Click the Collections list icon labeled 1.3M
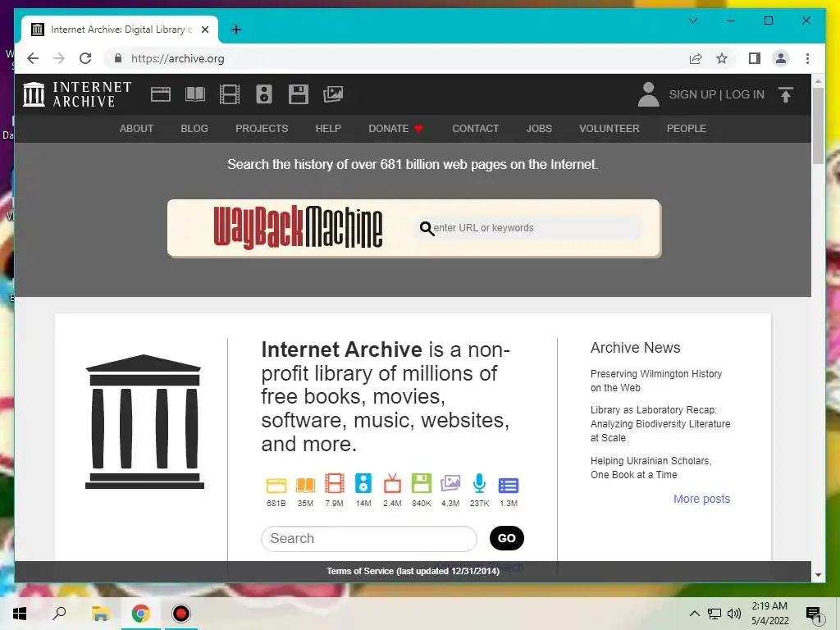The width and height of the screenshot is (840, 630). pyautogui.click(x=509, y=486)
